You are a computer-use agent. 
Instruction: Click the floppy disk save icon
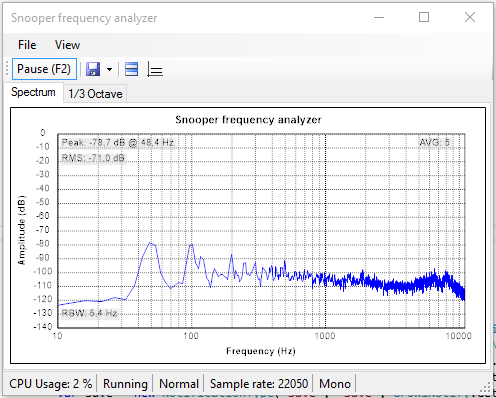pyautogui.click(x=93, y=69)
